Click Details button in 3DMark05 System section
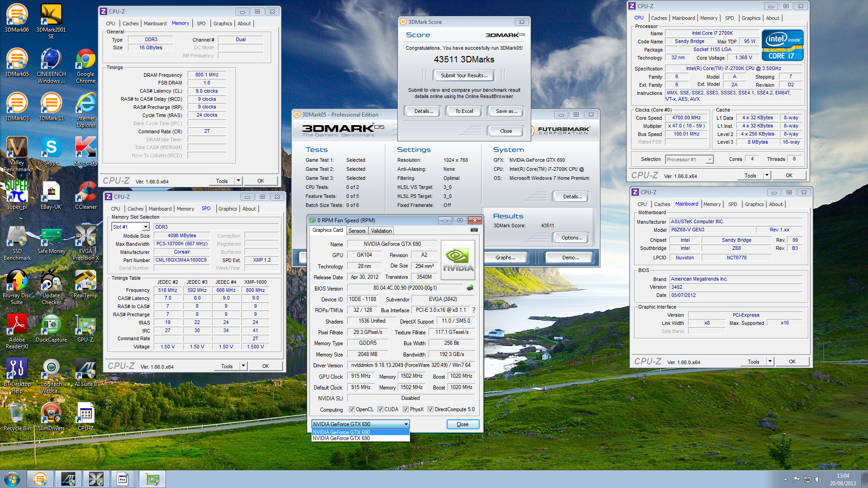 click(x=572, y=197)
